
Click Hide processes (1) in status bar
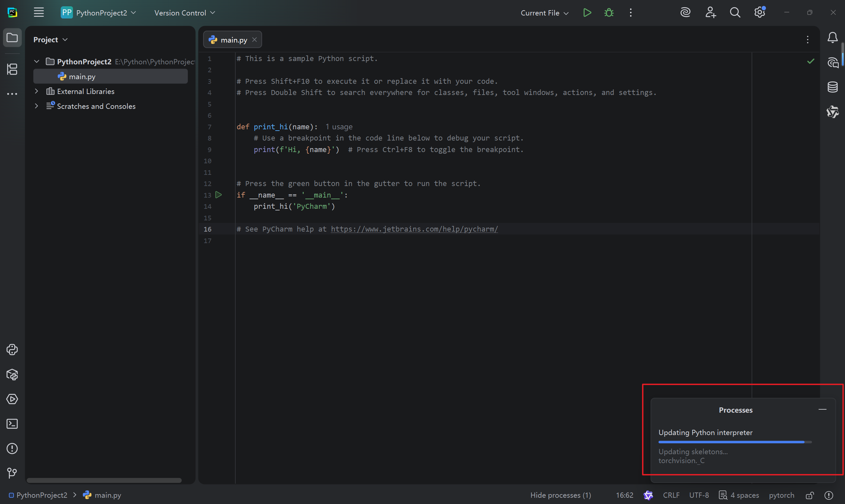point(560,495)
